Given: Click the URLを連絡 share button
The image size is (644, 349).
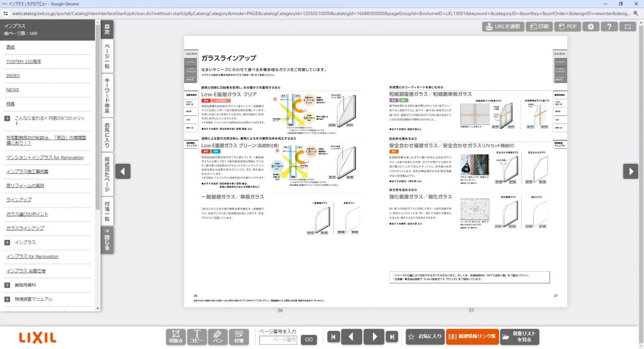Looking at the screenshot, I should click(503, 26).
